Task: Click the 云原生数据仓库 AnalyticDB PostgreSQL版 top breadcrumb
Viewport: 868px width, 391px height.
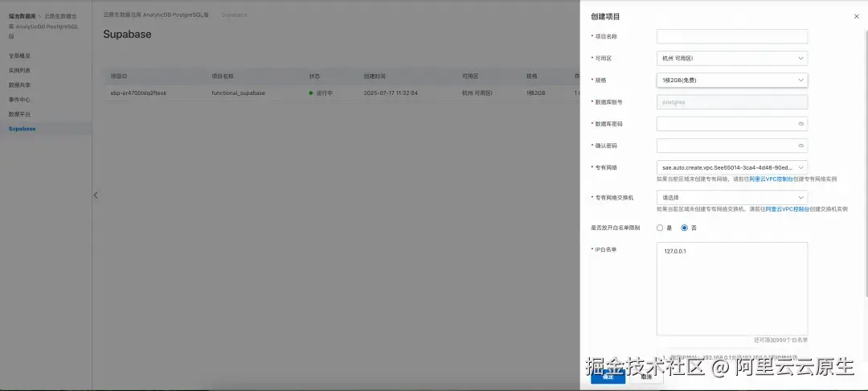Action: pyautogui.click(x=156, y=15)
